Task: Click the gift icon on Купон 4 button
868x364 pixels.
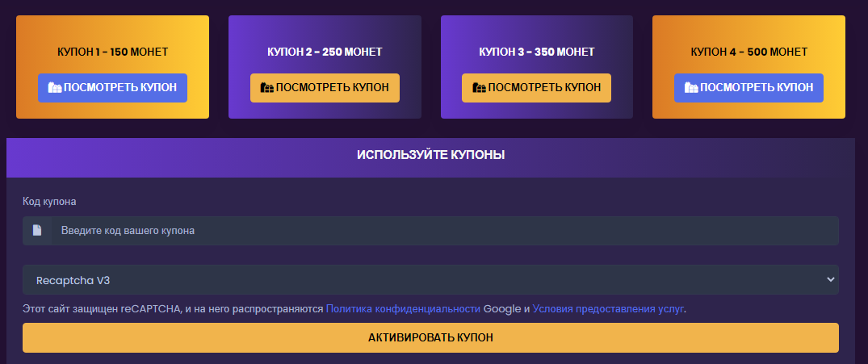Action: pyautogui.click(x=691, y=88)
